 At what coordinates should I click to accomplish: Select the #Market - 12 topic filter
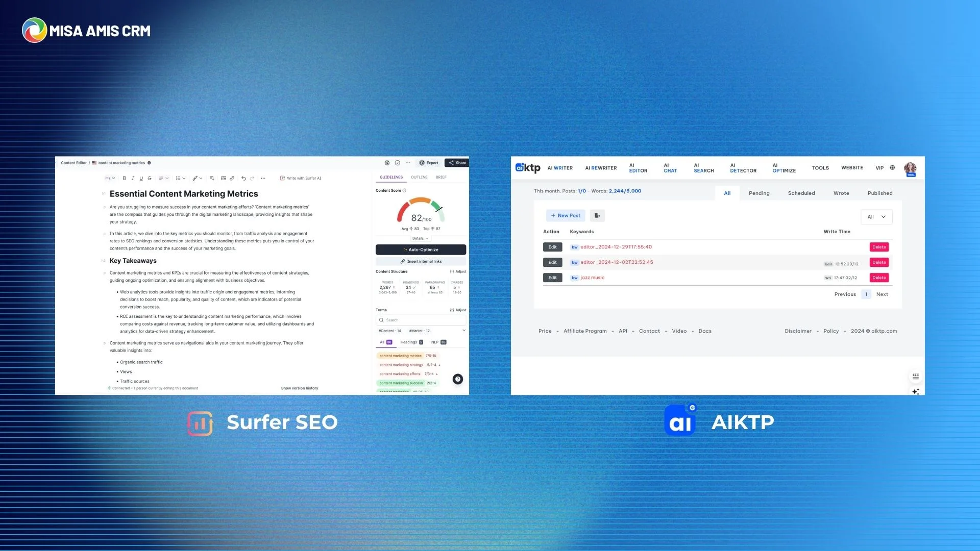point(420,331)
